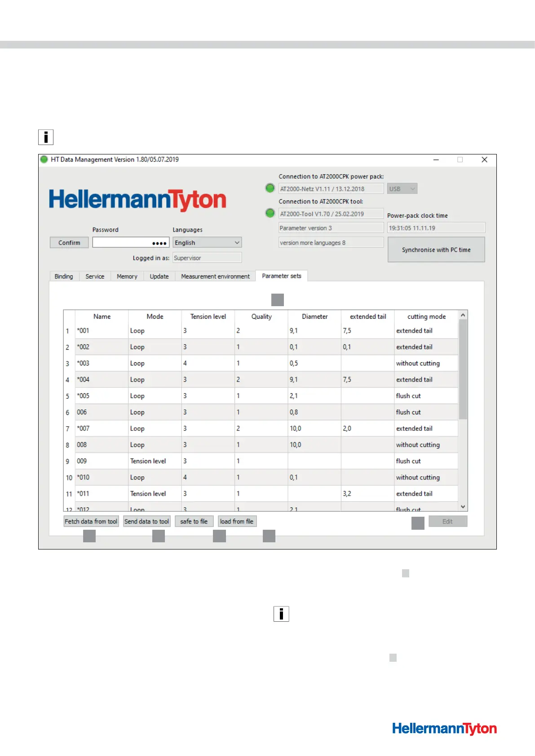The image size is (535, 756).
Task: Open the Memory tab
Action: coord(127,277)
